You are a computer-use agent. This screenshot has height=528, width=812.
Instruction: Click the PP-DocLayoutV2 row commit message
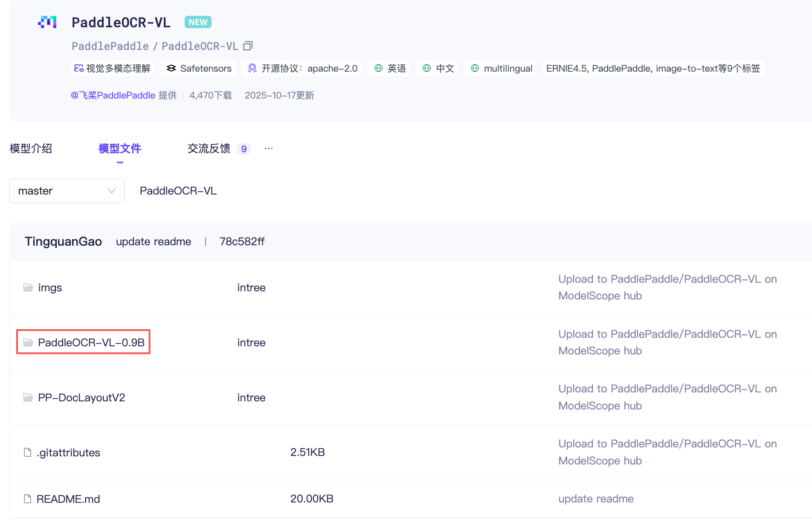point(667,397)
